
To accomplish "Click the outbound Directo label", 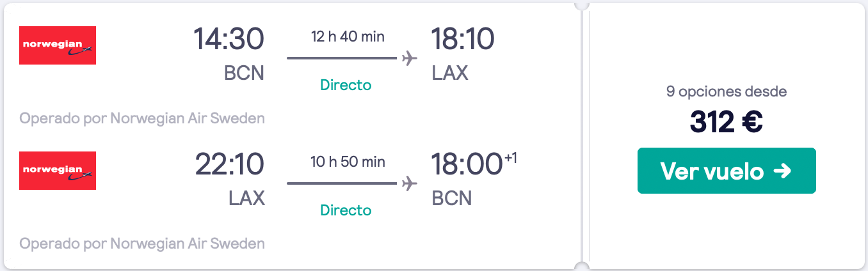I will click(x=346, y=85).
